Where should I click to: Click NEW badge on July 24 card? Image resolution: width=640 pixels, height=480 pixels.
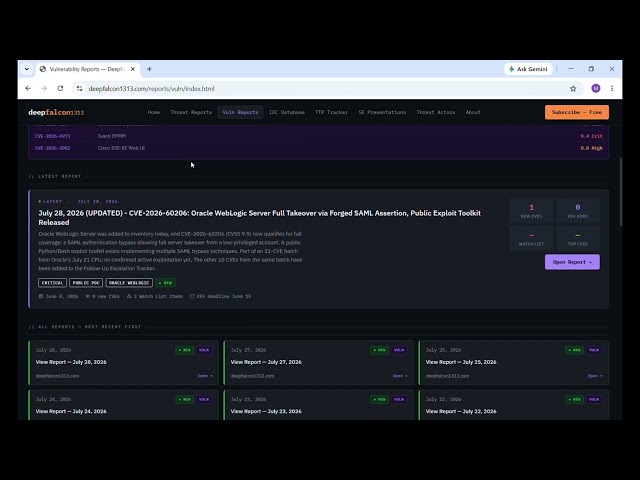click(184, 400)
